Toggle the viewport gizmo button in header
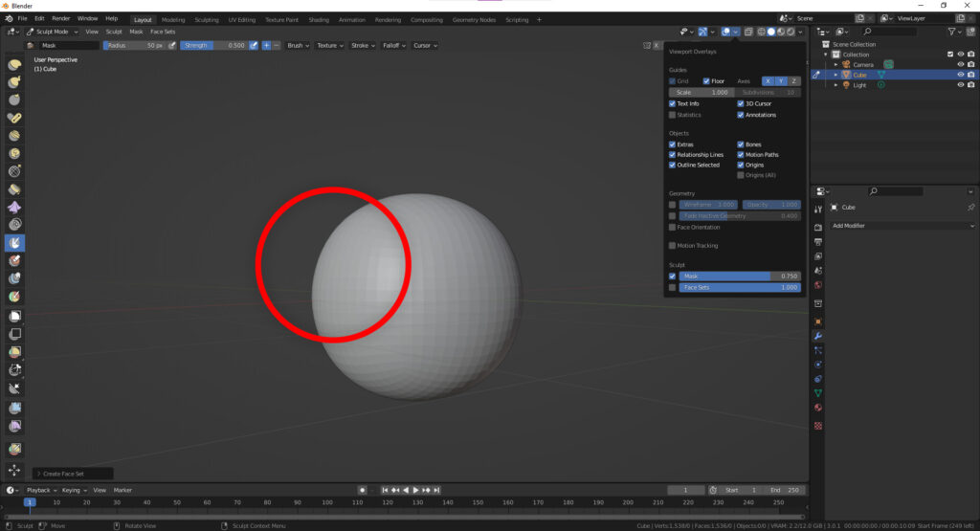Screen dimensions: 980x531 pyautogui.click(x=703, y=32)
